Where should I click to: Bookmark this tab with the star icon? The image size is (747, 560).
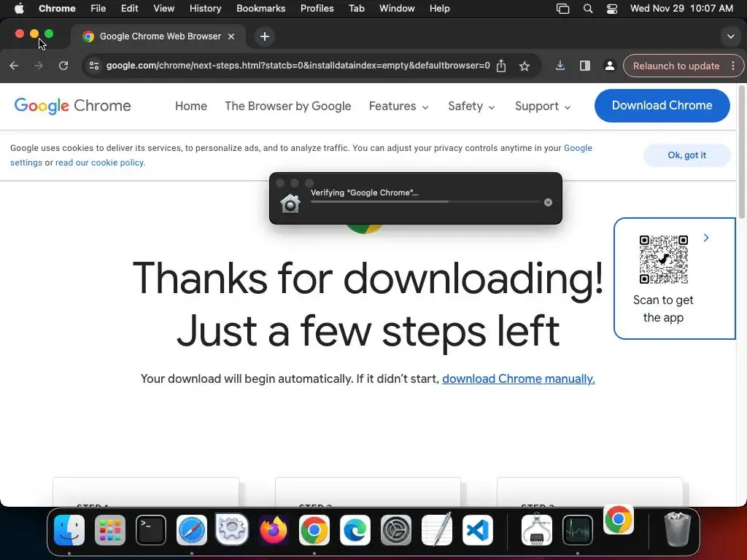[525, 66]
